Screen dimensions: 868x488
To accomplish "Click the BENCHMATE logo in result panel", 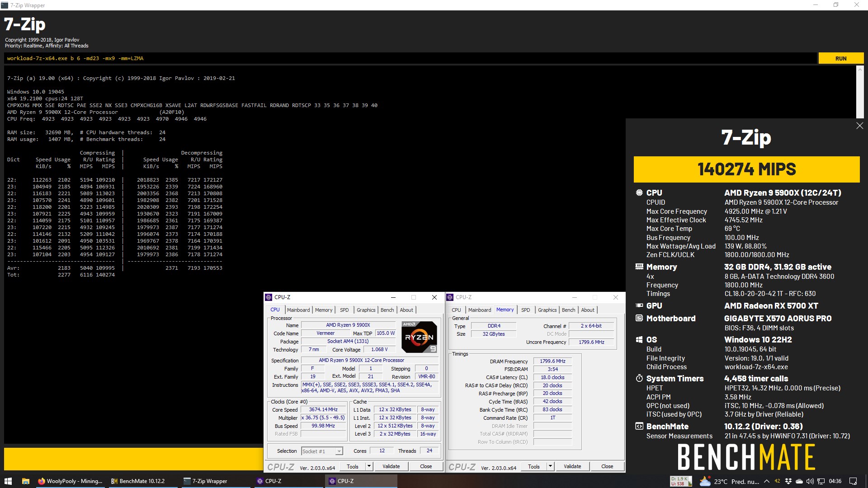I will pyautogui.click(x=746, y=457).
